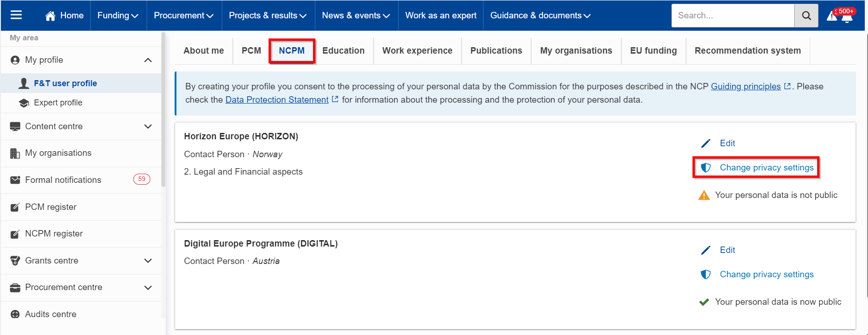The height and width of the screenshot is (335, 868).
Task: Open the Education tab
Action: (x=344, y=51)
